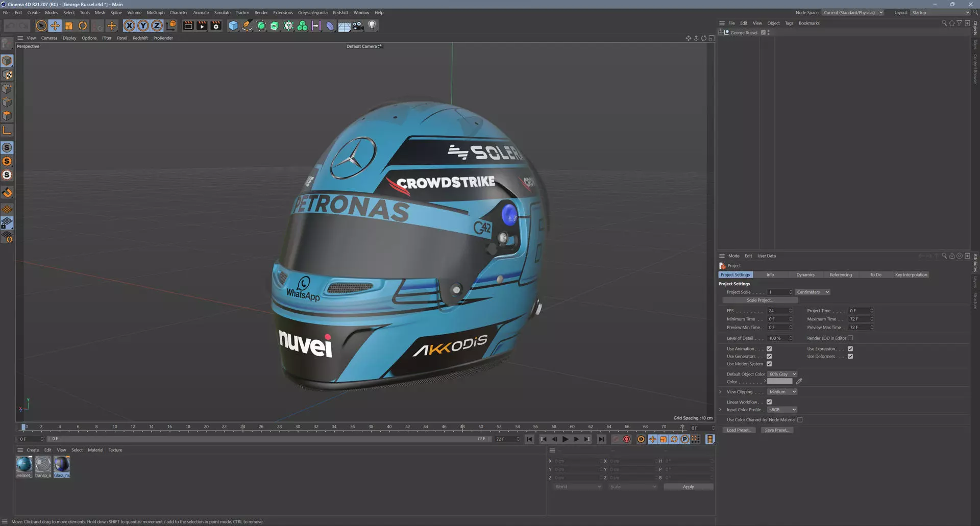
Task: Expand the Input Color Profile arrow
Action: (x=721, y=410)
